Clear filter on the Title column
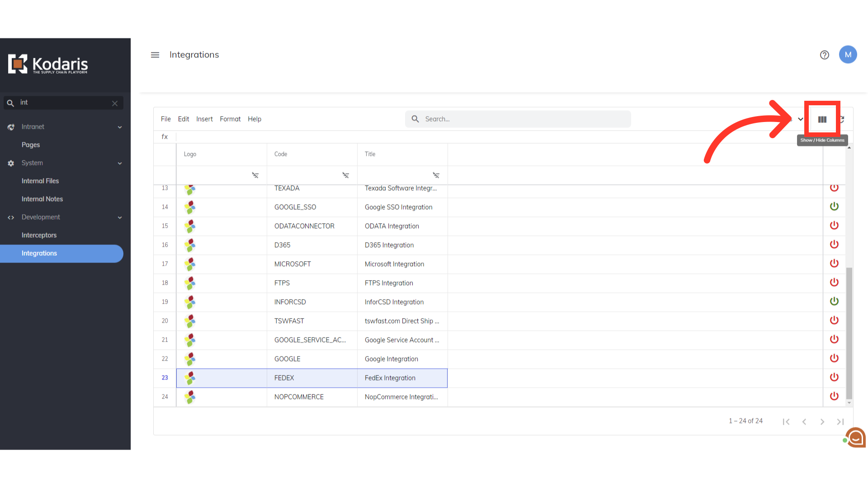Viewport: 868px width, 488px height. point(436,175)
